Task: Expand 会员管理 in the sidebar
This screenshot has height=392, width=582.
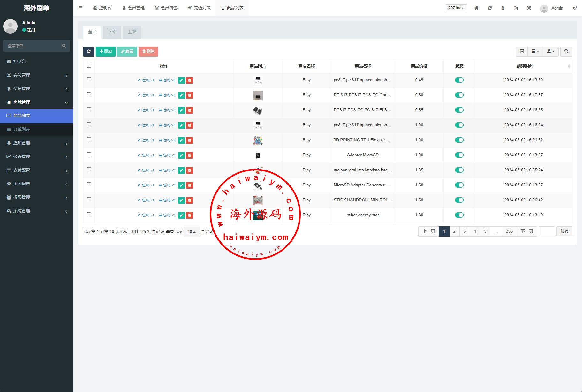Action: click(x=37, y=75)
